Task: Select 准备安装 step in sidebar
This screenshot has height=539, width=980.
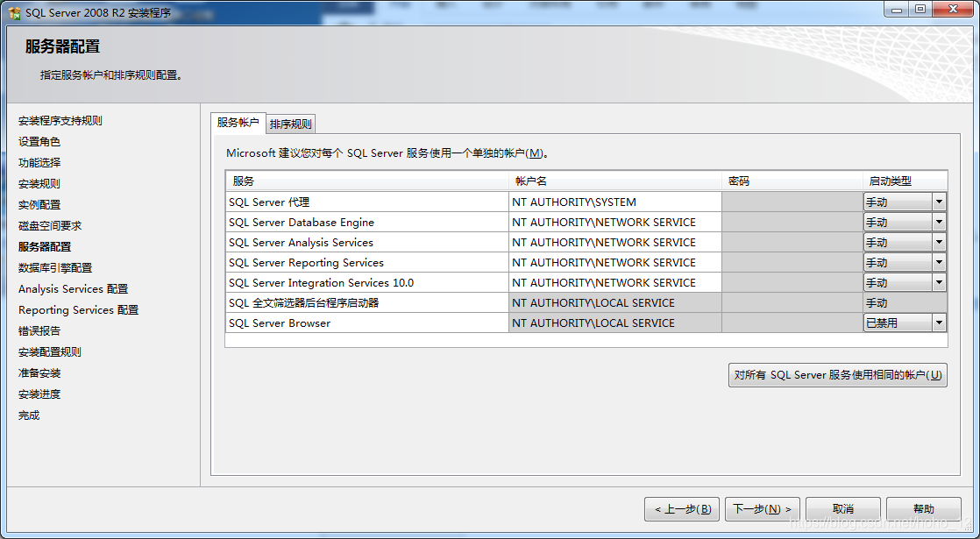Action: tap(39, 372)
